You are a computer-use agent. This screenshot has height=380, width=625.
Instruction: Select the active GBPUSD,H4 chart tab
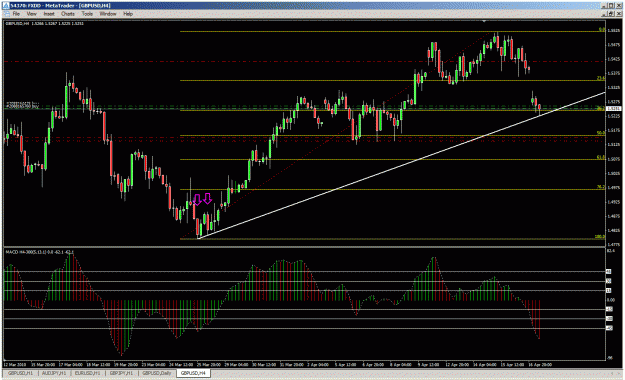click(x=193, y=373)
